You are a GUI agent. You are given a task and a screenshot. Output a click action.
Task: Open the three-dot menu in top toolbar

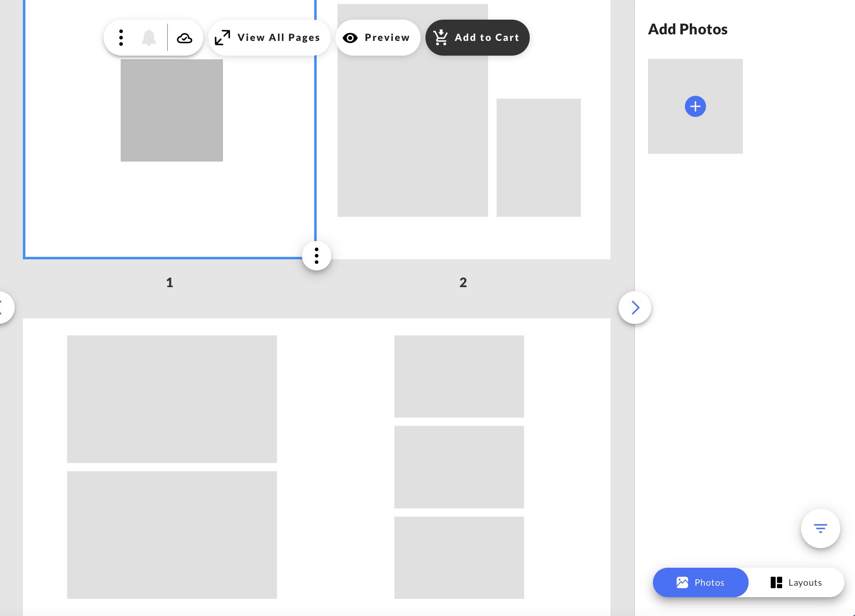click(x=121, y=38)
